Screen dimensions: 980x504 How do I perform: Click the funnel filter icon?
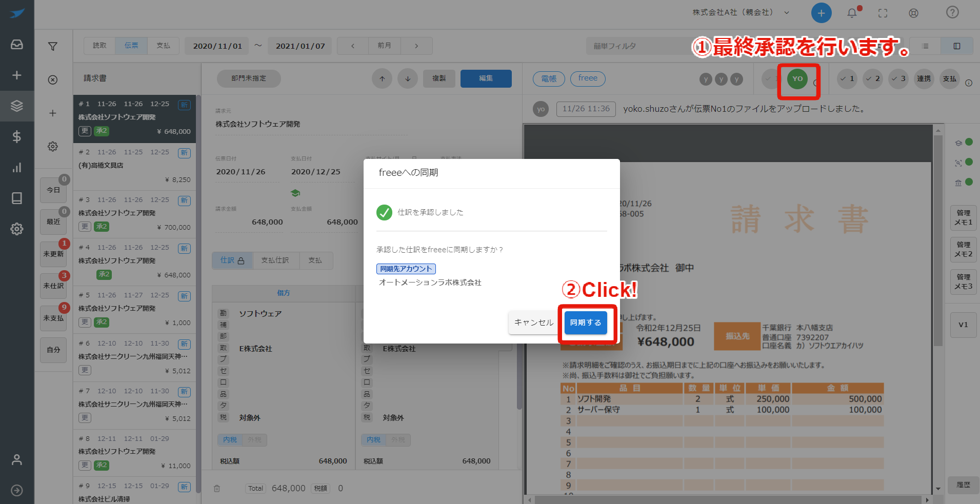53,47
